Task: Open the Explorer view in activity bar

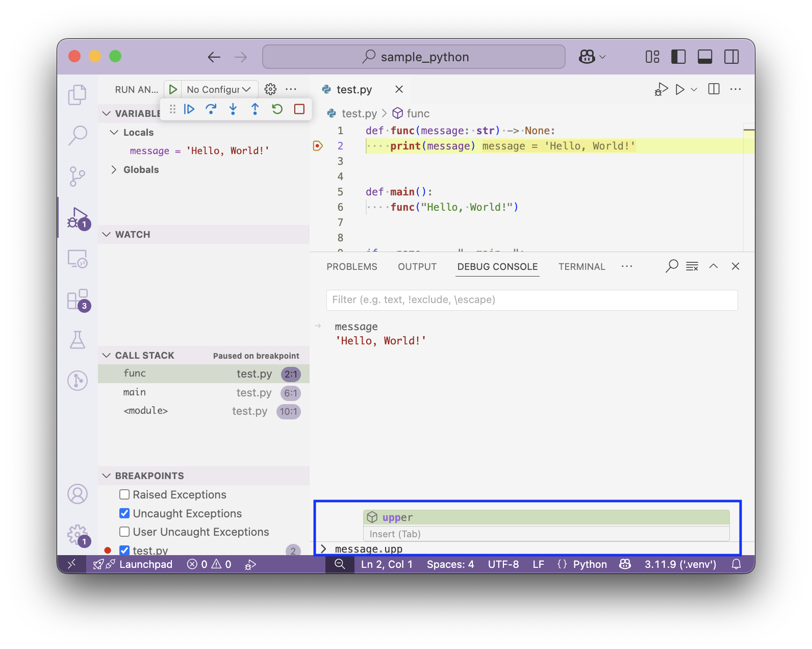Action: pos(78,95)
